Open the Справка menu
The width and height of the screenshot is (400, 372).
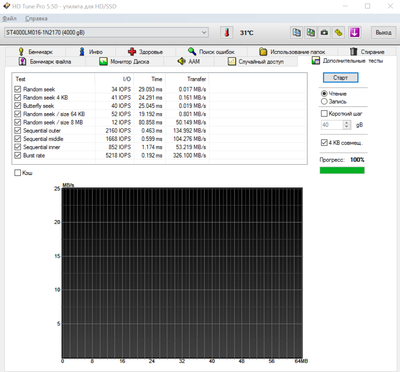tap(36, 19)
